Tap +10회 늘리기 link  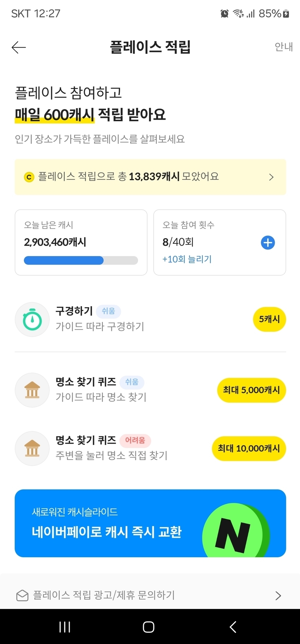[x=187, y=259]
